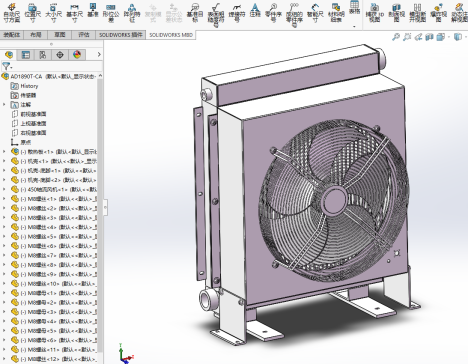Expand the 注解 annotations folder
This screenshot has width=468, height=364.
click(4, 105)
